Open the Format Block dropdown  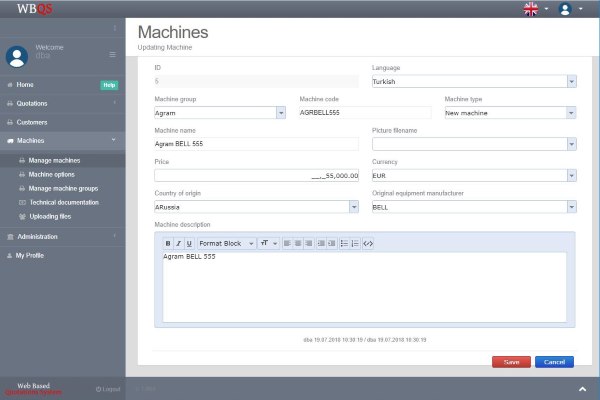coord(226,243)
